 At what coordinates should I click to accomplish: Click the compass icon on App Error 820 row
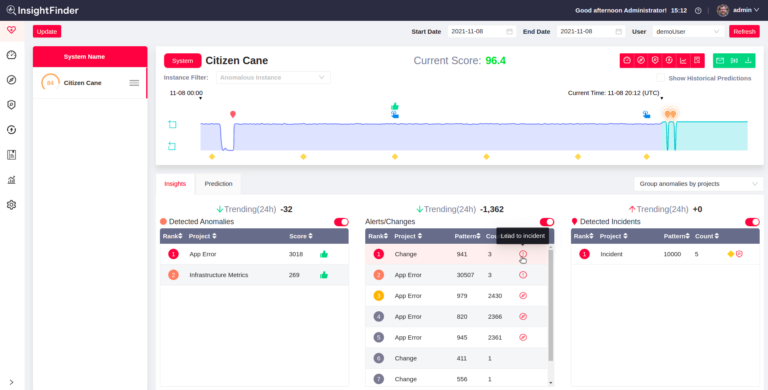point(523,317)
